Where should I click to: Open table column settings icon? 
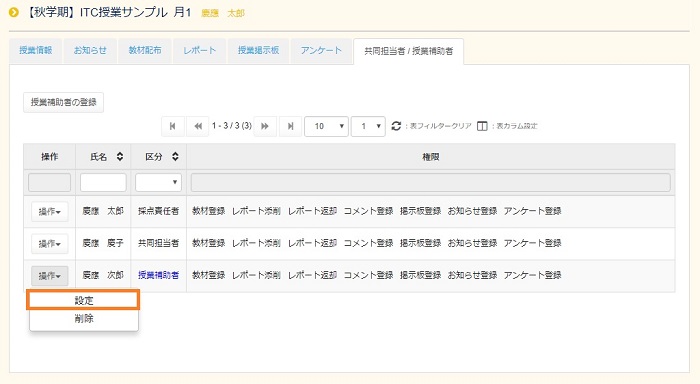(x=482, y=126)
